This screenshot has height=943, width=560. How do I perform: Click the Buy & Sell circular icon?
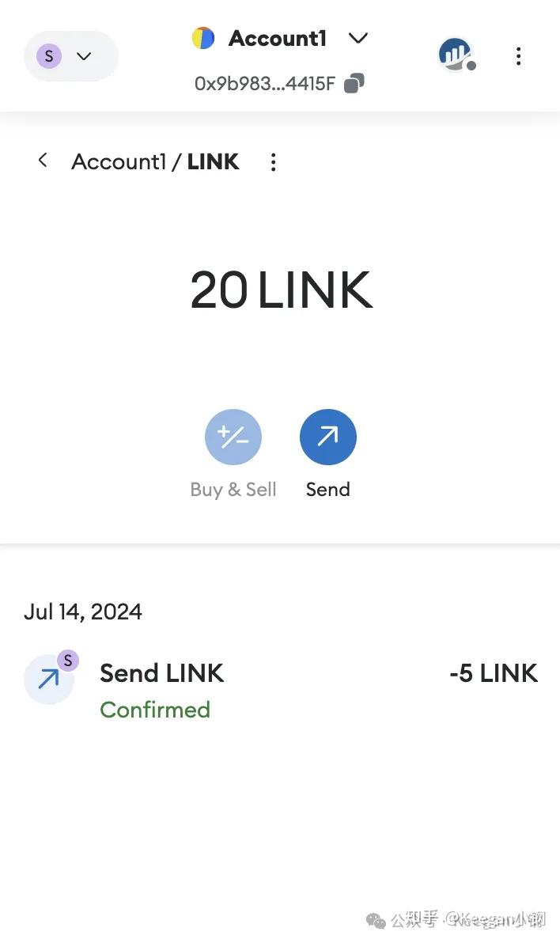point(233,437)
